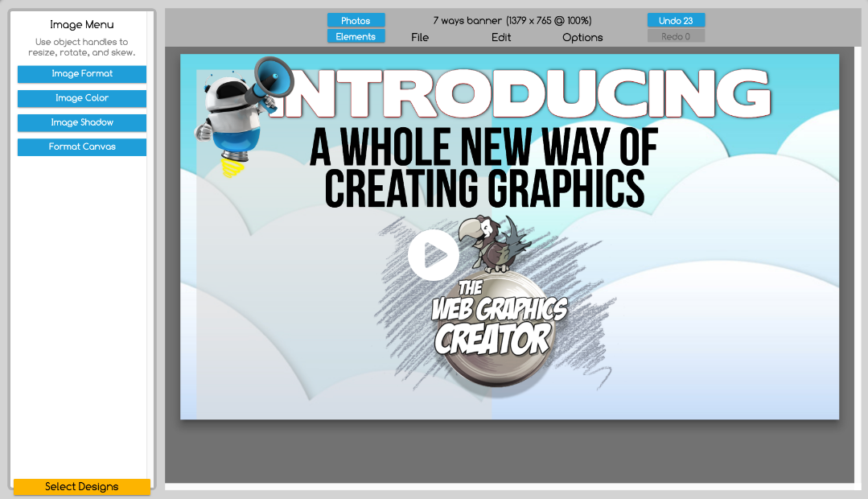Open the Format Canvas options
The height and width of the screenshot is (499, 868).
[81, 147]
